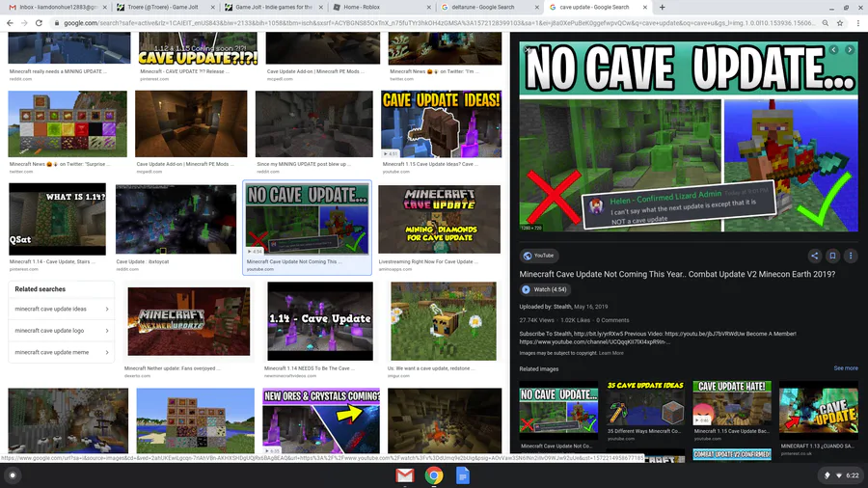Screen dimensions: 868x488
Task: Bookmark this page with the star icon
Action: [840, 23]
